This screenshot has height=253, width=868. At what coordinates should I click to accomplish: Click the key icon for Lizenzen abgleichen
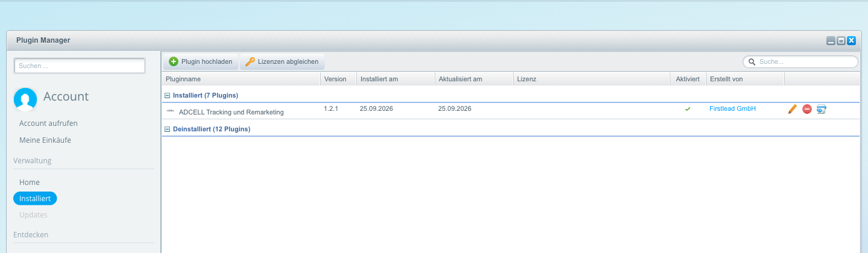point(250,61)
